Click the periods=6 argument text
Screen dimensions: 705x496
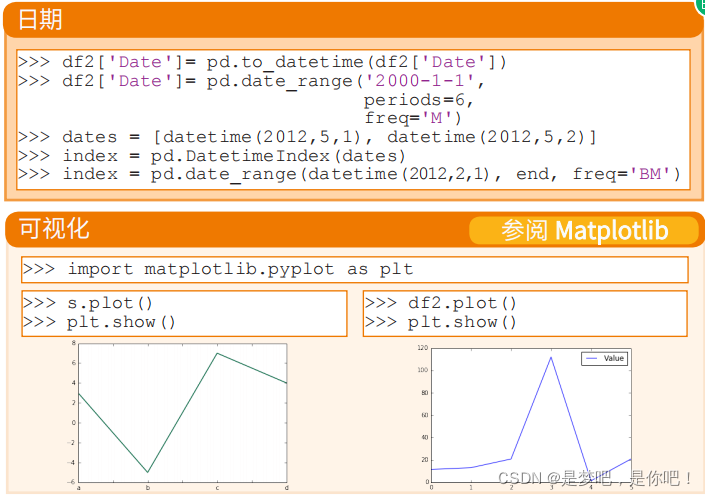pyautogui.click(x=419, y=100)
